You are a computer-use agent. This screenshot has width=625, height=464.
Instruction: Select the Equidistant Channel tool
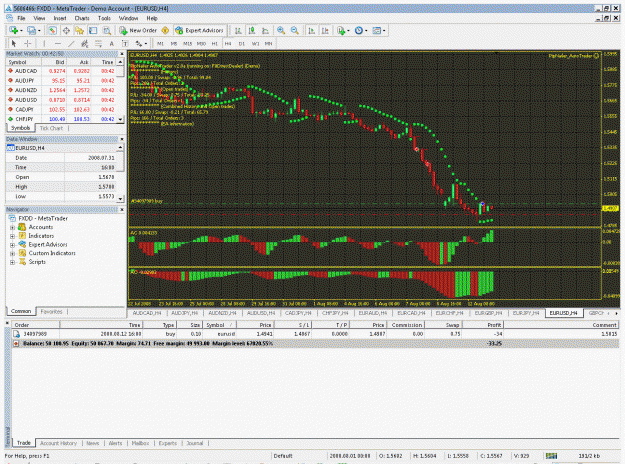[x=85, y=43]
